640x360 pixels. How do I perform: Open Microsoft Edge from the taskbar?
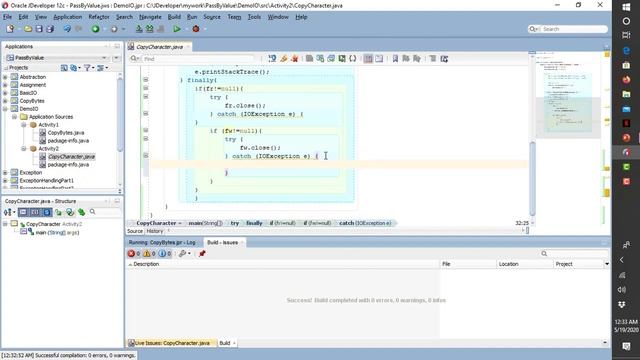coord(626,51)
